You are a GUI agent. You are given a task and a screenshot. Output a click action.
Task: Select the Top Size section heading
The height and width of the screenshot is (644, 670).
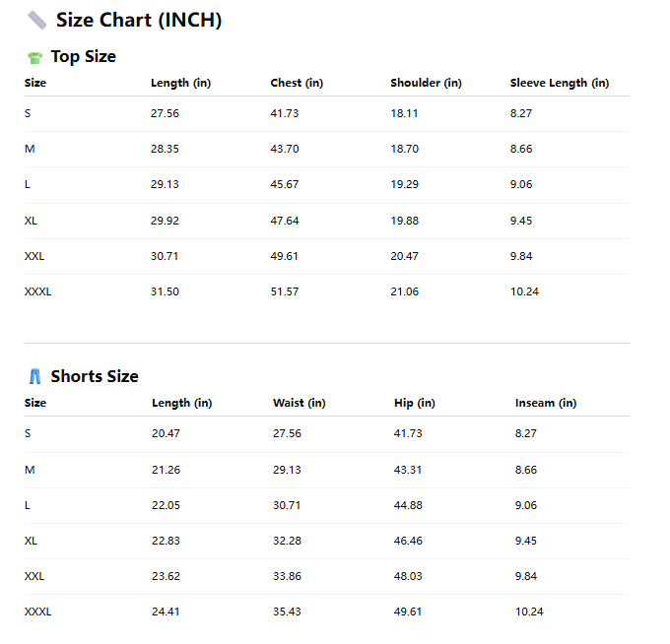tap(83, 57)
